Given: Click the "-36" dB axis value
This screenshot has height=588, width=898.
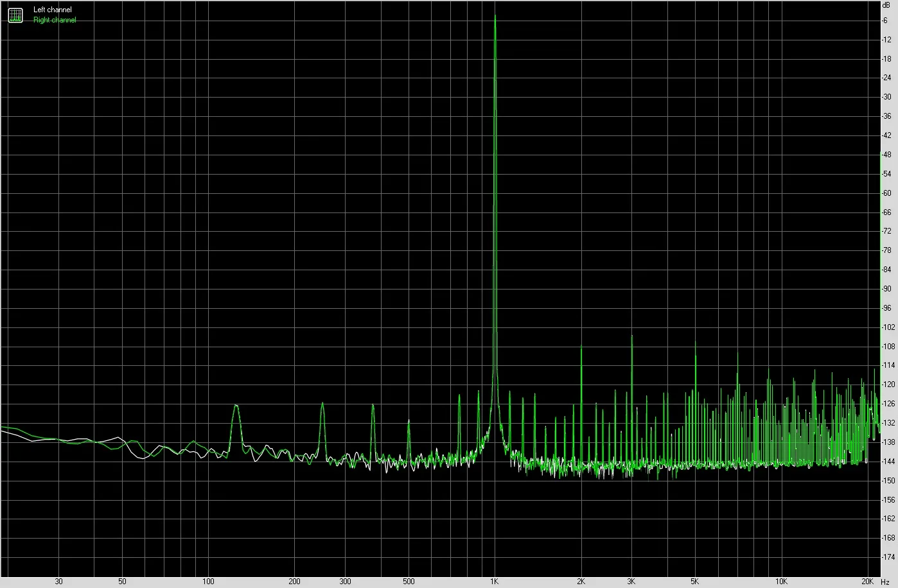Looking at the screenshot, I should point(886,116).
